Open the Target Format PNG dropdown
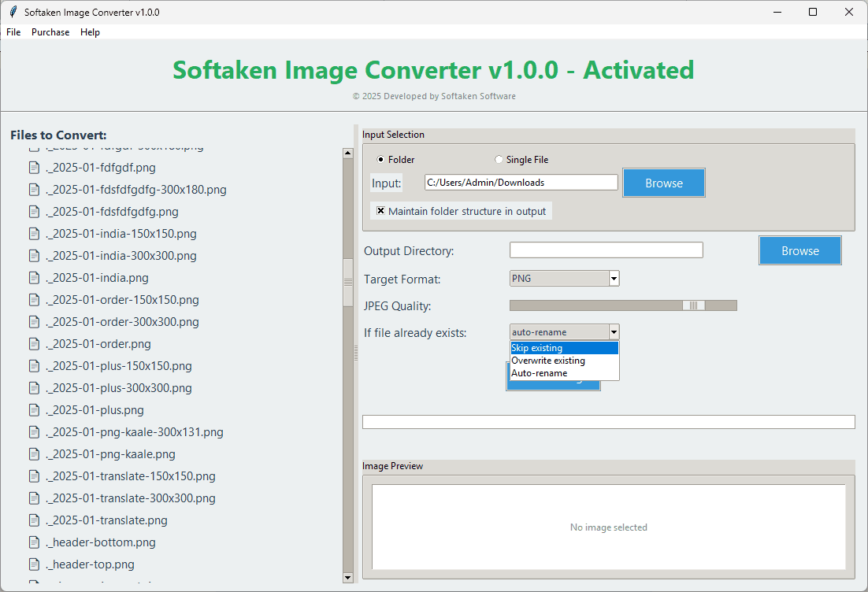This screenshot has width=868, height=592. click(x=614, y=279)
